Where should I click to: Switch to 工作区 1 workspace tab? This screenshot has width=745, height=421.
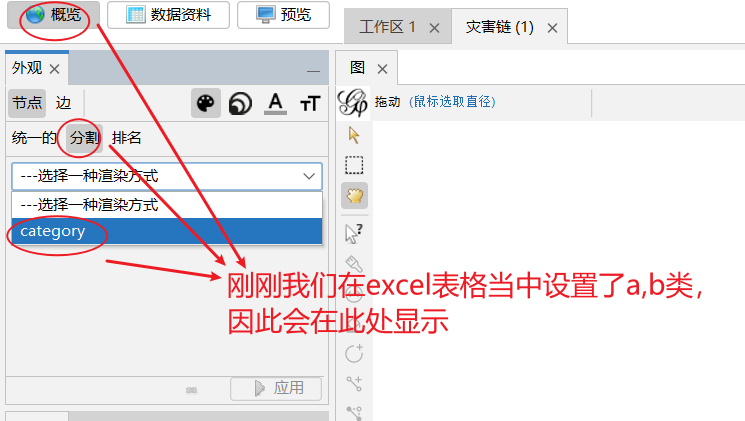387,27
